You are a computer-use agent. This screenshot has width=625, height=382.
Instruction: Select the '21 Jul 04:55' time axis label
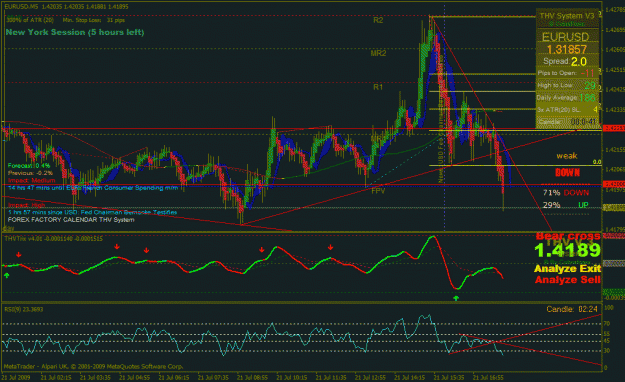[134, 377]
